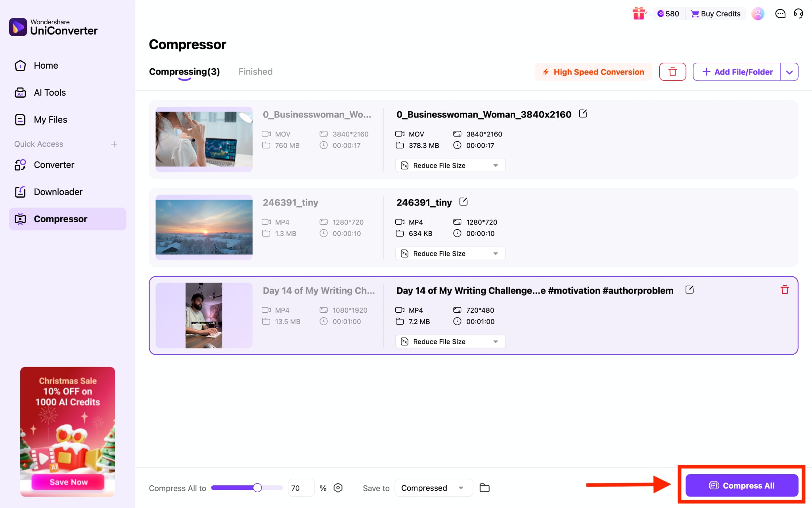Delete the Day 14 video with trash icon
The image size is (812, 508).
[x=785, y=290]
